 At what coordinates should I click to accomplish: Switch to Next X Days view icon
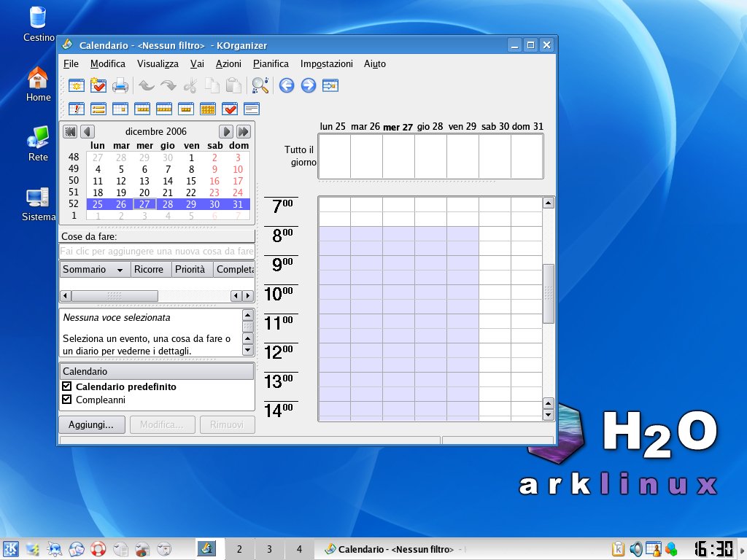[186, 109]
